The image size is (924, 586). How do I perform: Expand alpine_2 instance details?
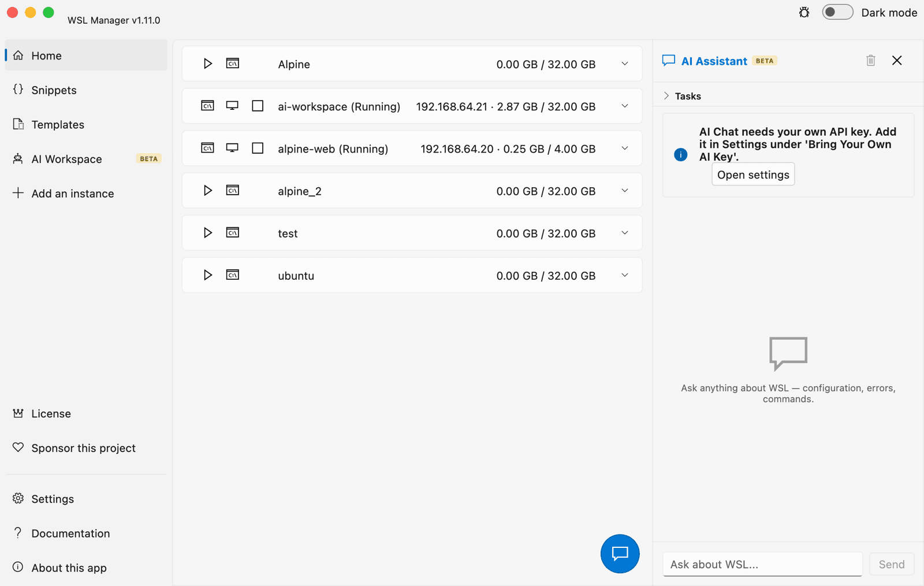[625, 190]
